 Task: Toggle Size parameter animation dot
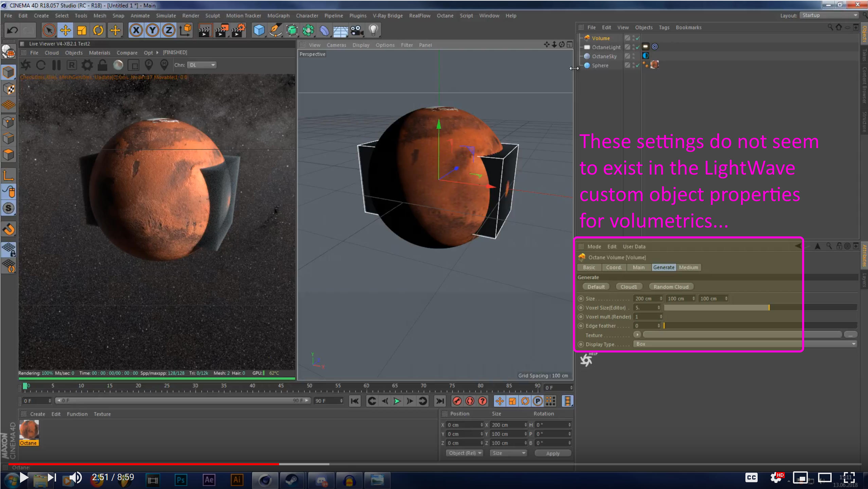[581, 298]
